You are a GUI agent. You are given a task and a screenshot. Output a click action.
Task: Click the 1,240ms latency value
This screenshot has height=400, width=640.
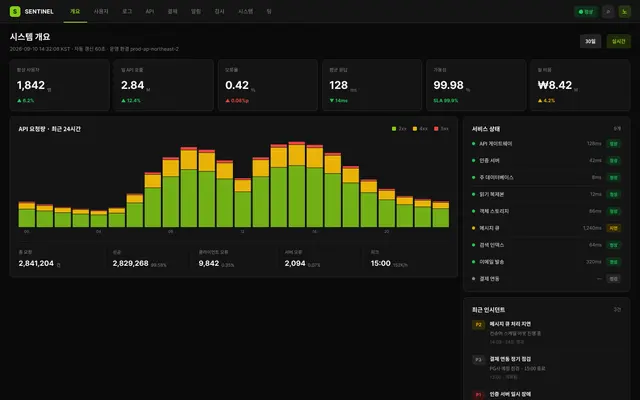(592, 228)
